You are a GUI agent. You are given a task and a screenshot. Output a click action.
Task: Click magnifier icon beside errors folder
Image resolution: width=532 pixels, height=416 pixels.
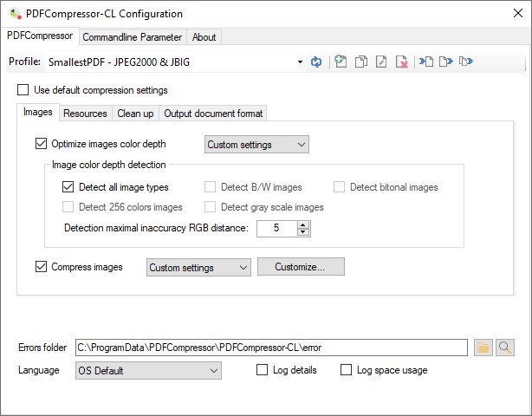click(505, 348)
